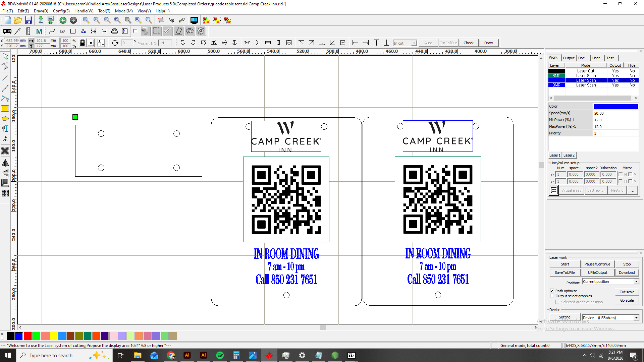Select the Text tool
Viewport: 644px width, 362px height.
pyautogui.click(x=5, y=128)
